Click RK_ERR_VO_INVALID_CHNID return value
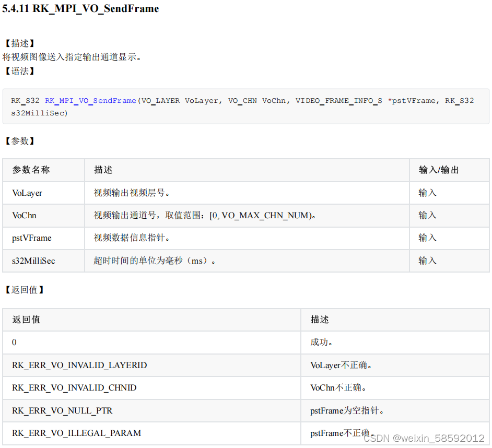 pyautogui.click(x=75, y=388)
